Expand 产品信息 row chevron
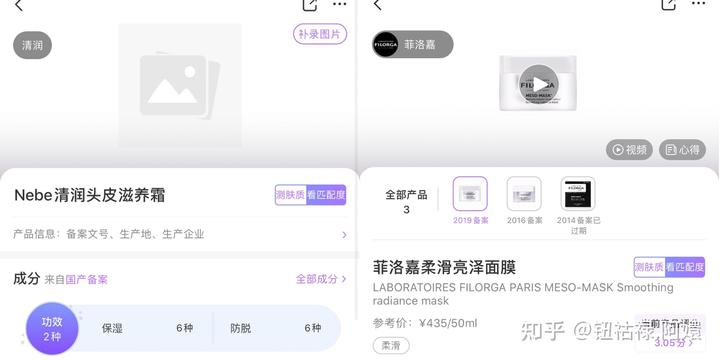The width and height of the screenshot is (720, 360). pos(344,235)
